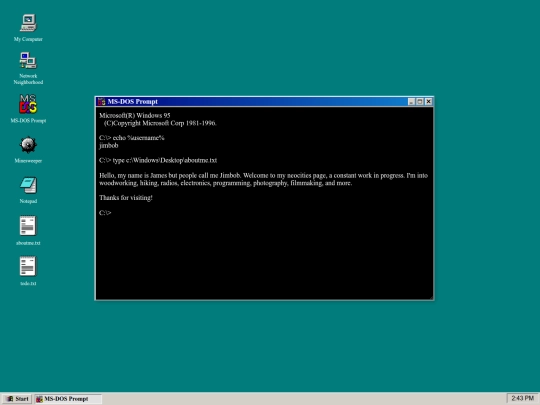Click the line starting 'Hello, my name is James'
This screenshot has height=405, width=540.
(263, 175)
